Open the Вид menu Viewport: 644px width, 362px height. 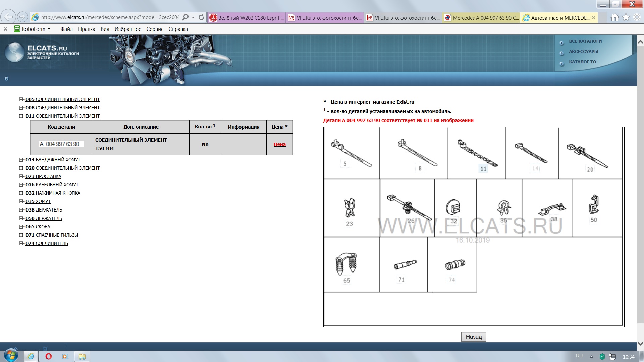[x=105, y=29]
